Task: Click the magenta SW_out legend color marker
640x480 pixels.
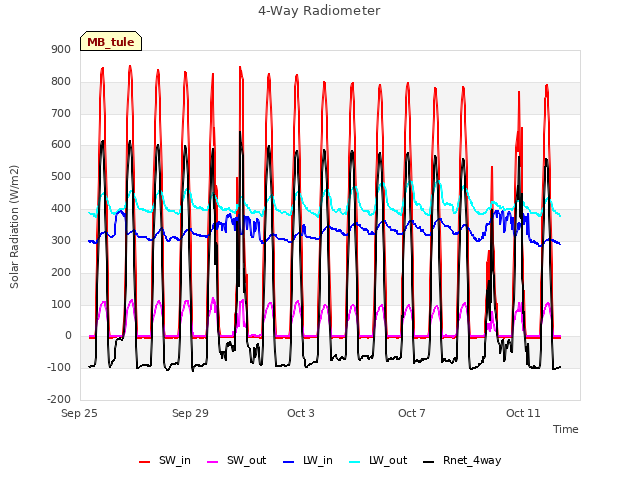Action: coord(213,462)
